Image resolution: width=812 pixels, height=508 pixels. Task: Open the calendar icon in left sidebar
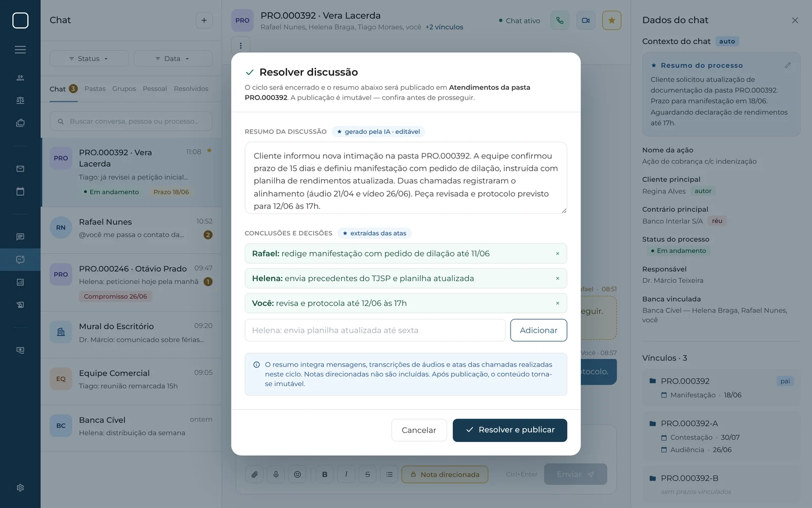20,192
